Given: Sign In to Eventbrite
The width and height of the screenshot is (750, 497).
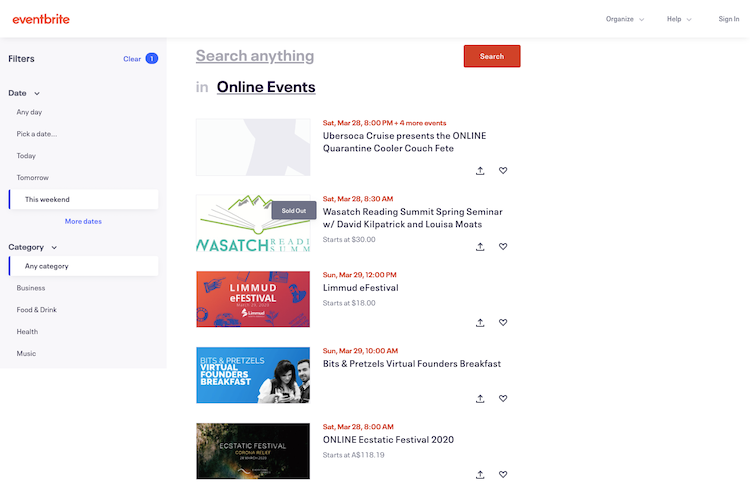Looking at the screenshot, I should 728,19.
